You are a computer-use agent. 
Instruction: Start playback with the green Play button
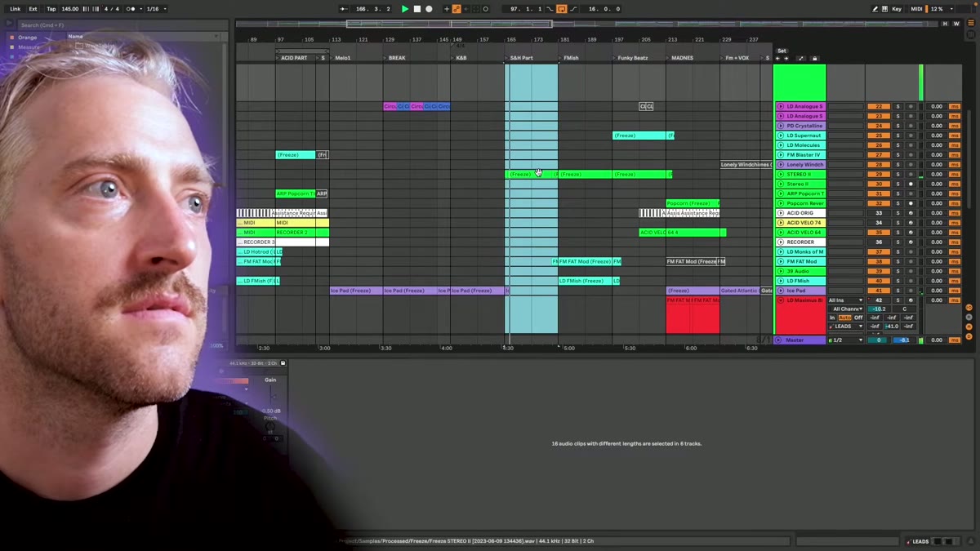coord(404,9)
